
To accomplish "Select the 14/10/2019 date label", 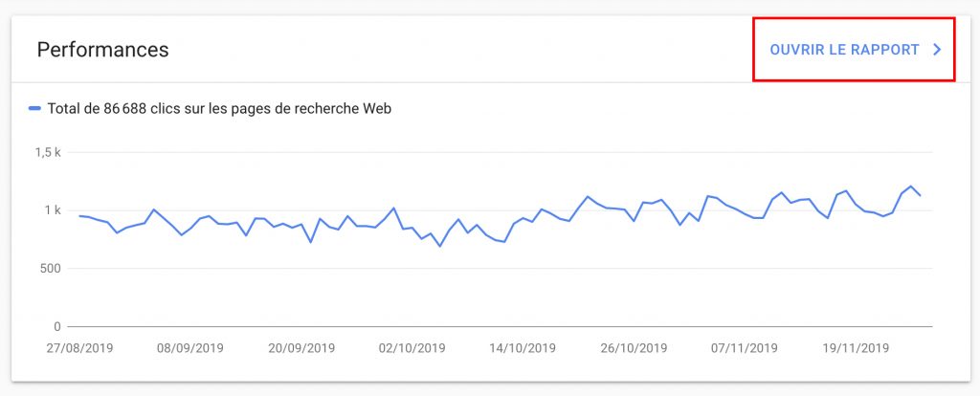I will coord(523,348).
